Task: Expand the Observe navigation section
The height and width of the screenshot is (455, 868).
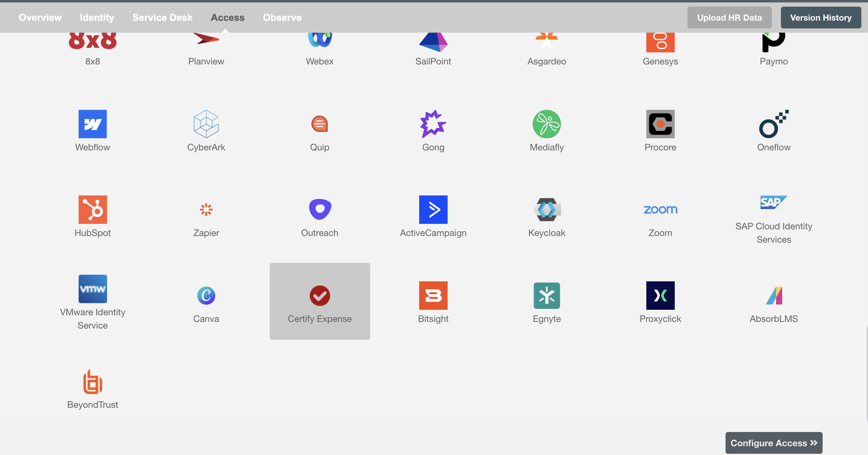Action: click(x=282, y=17)
